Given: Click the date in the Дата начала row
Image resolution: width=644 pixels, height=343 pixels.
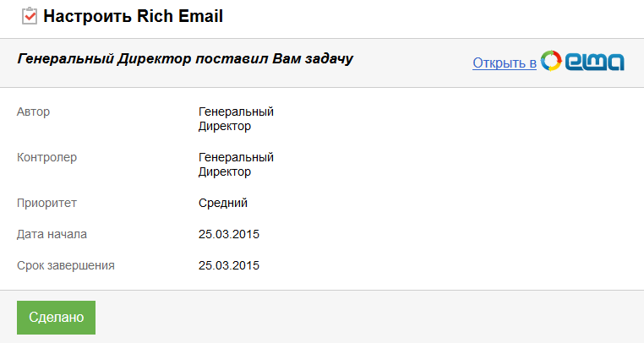Looking at the screenshot, I should pos(228,234).
